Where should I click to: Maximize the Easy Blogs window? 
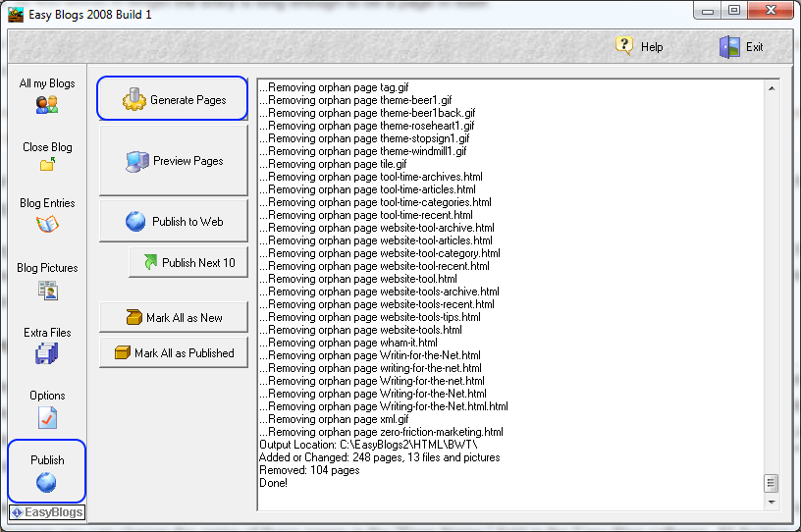[734, 11]
